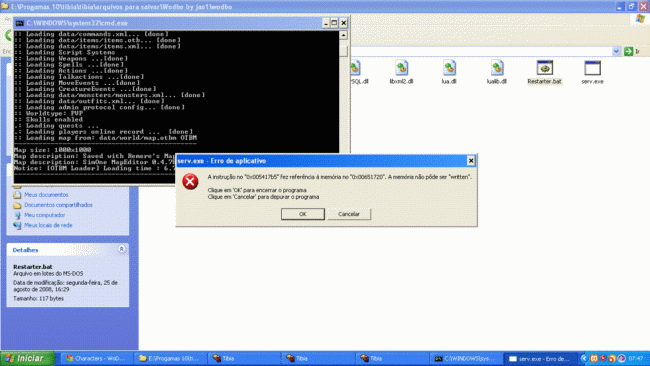Click the system tray clock showing 07:47
This screenshot has height=366, width=650.
(636, 359)
